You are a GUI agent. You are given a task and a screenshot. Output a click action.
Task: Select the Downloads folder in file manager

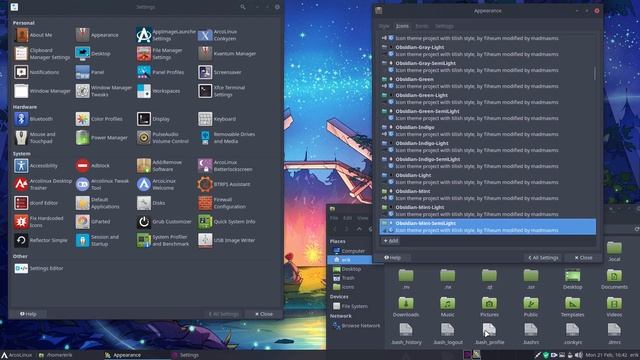click(x=406, y=307)
